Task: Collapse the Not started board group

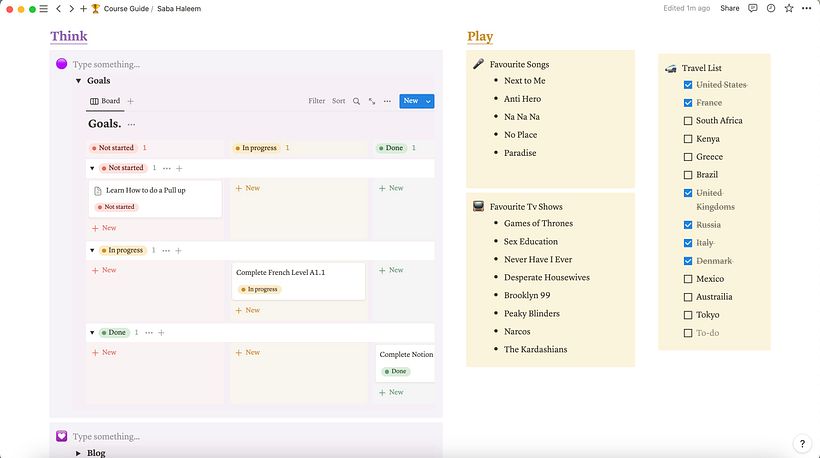Action: pyautogui.click(x=92, y=168)
